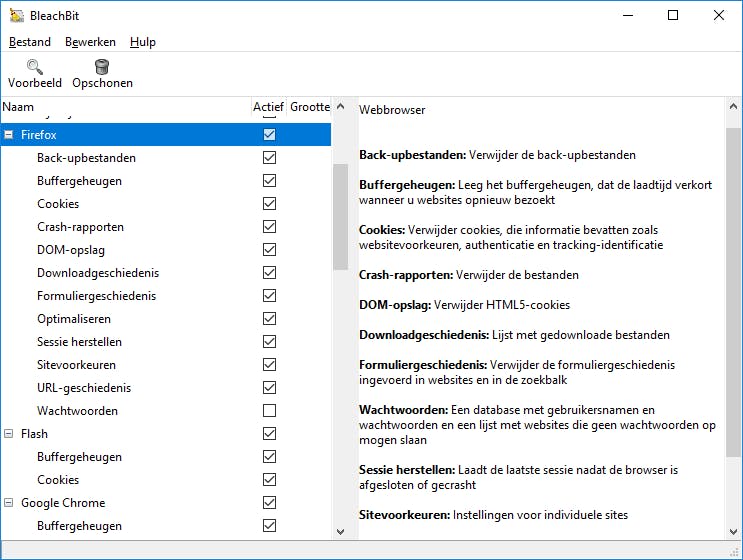The width and height of the screenshot is (743, 560).
Task: Click the description pane scrollbar thumb
Action: coord(733,292)
